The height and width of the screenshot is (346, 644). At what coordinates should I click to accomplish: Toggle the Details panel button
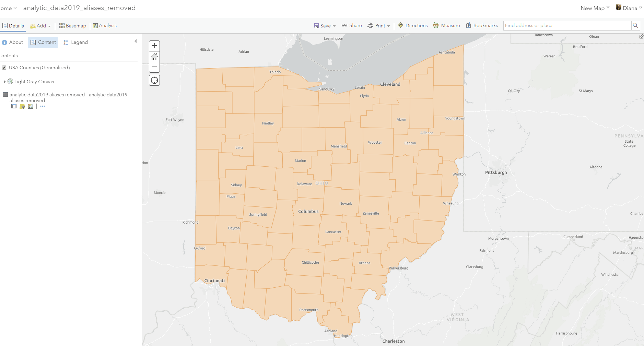(x=13, y=26)
